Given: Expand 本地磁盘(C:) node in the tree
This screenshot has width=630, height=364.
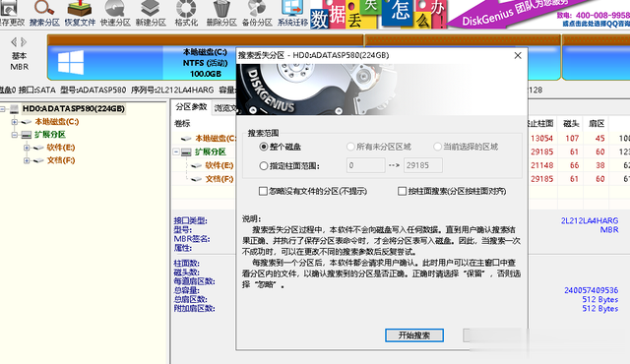Looking at the screenshot, I should pyautogui.click(x=15, y=122).
